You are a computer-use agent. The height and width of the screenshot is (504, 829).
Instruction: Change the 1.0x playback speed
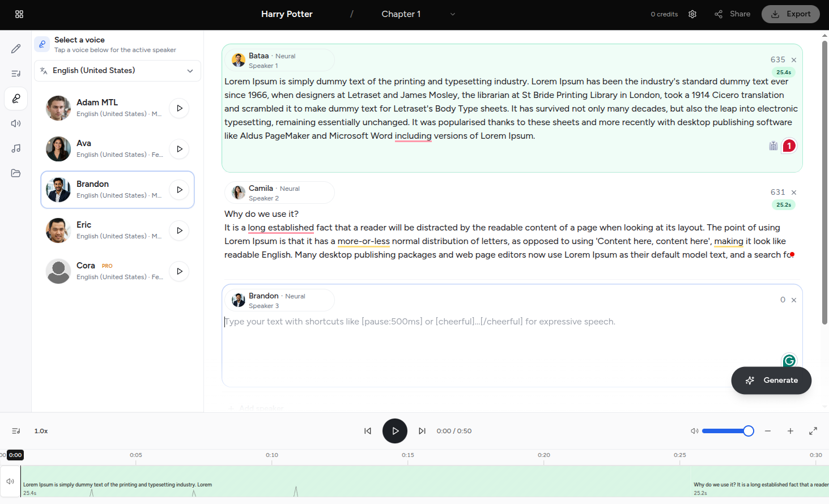[41, 431]
